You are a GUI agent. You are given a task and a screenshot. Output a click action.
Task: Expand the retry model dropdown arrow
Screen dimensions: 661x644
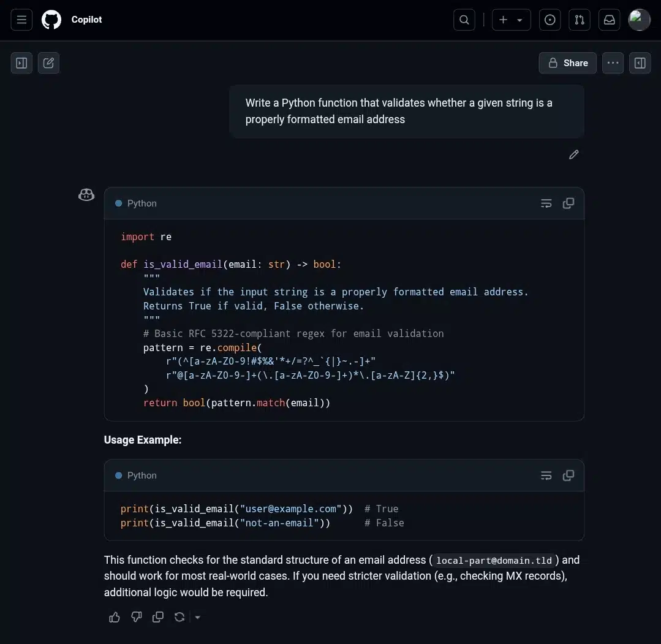197,617
